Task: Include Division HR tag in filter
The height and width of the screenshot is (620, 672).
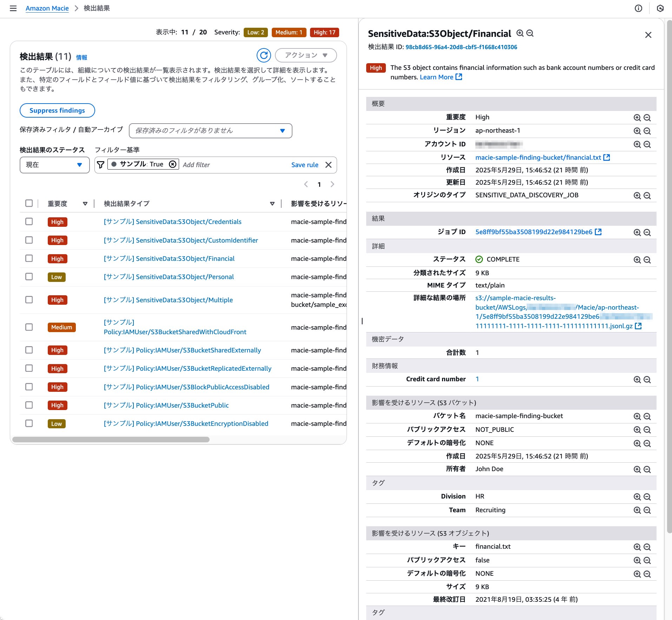Action: pyautogui.click(x=637, y=497)
